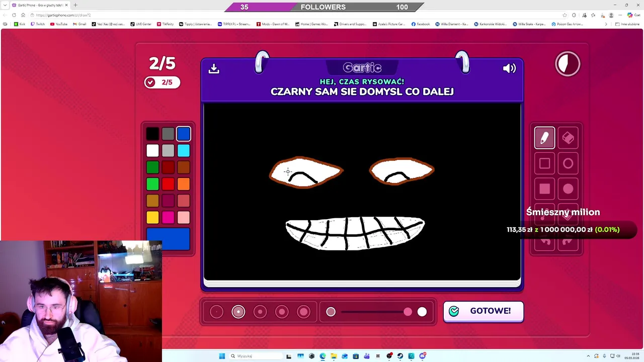Viewport: 644px width, 362px height.
Task: Pick the bright green color swatch
Action: click(x=152, y=184)
